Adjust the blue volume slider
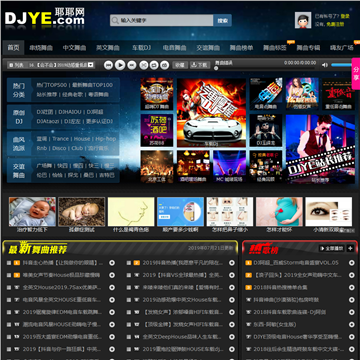 tap(341, 65)
